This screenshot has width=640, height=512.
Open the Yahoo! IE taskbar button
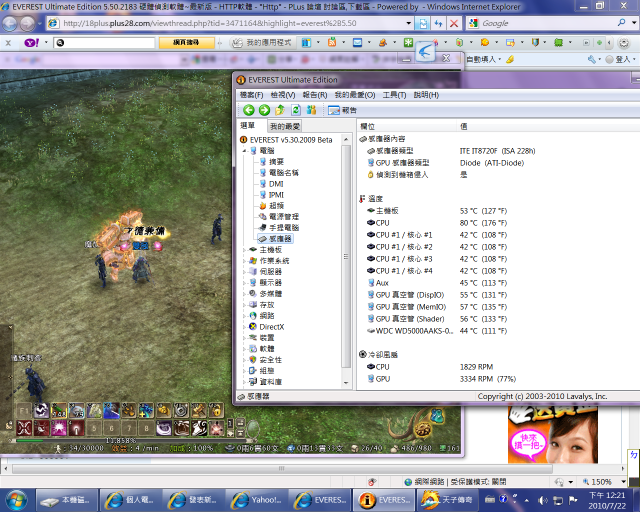[x=257, y=500]
